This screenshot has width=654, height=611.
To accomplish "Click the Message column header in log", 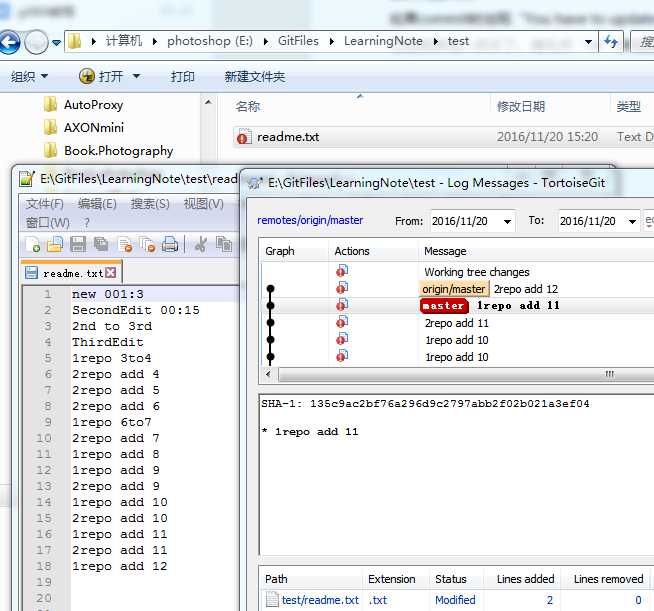I will point(445,251).
